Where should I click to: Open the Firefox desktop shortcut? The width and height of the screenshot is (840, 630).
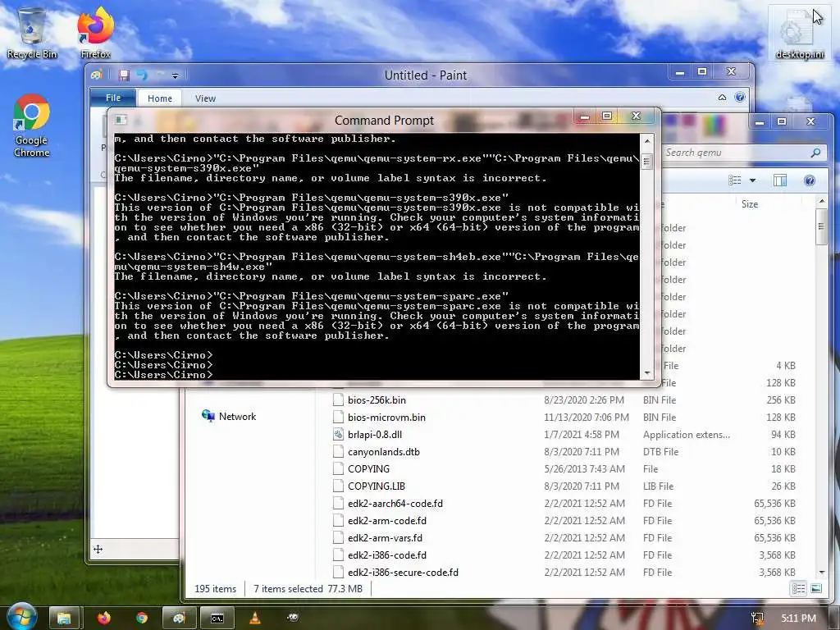[x=95, y=33]
